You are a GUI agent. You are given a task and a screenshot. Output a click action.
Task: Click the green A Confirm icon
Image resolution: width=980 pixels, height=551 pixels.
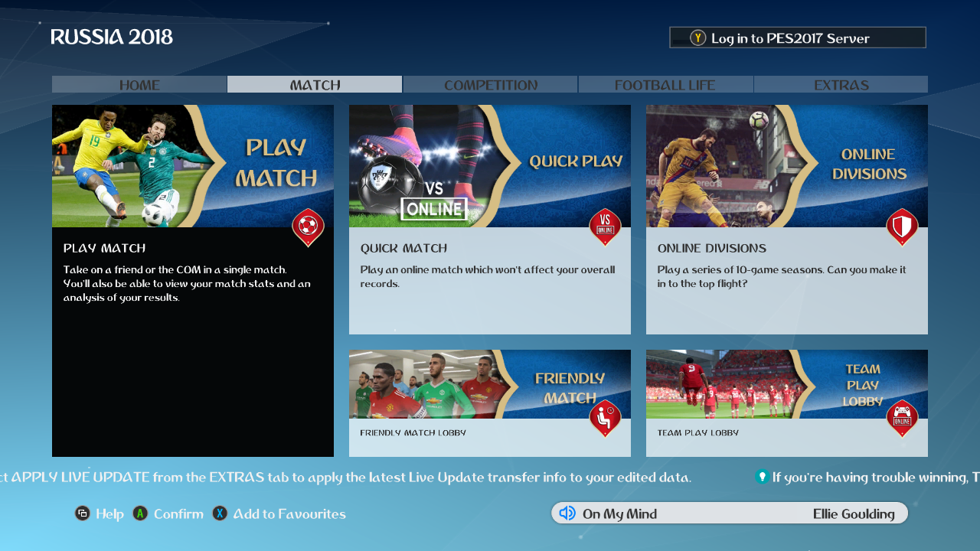[140, 514]
